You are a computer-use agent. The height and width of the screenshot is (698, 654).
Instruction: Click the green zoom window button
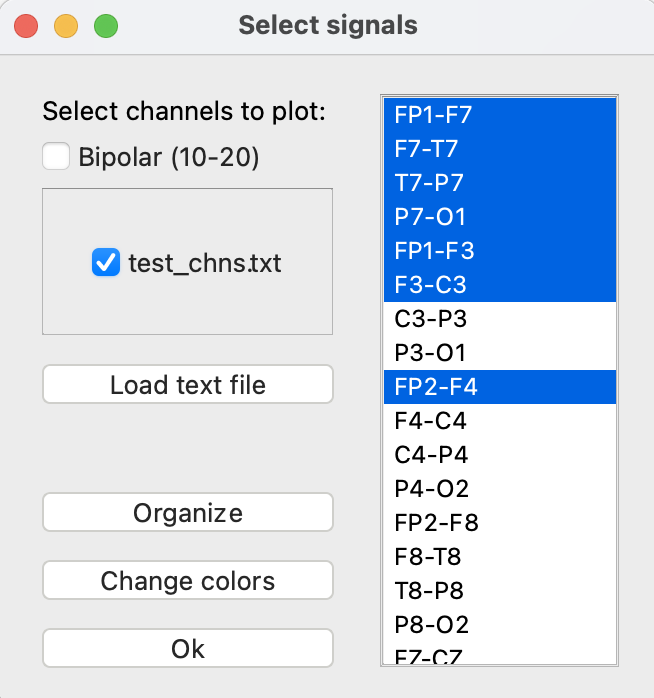click(x=105, y=26)
